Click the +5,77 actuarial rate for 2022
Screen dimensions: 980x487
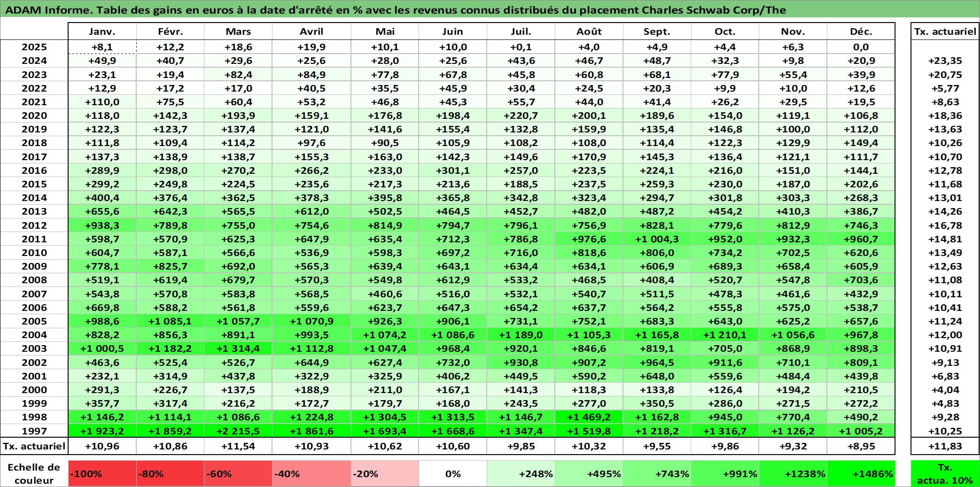(945, 88)
